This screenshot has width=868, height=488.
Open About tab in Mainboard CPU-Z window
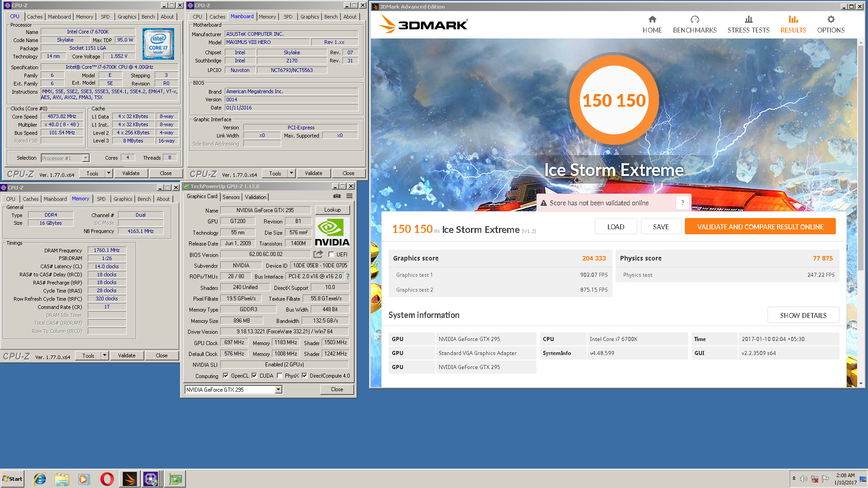tap(350, 17)
